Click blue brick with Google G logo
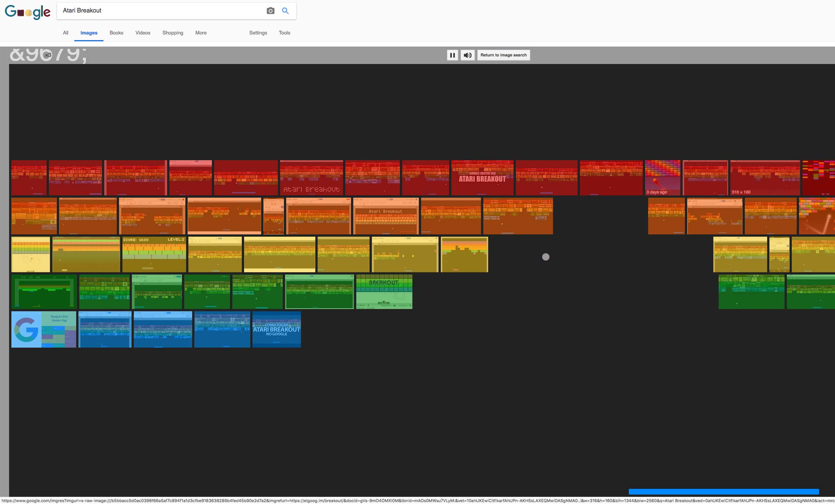Screen dimensions: 835x504 pos(44,330)
